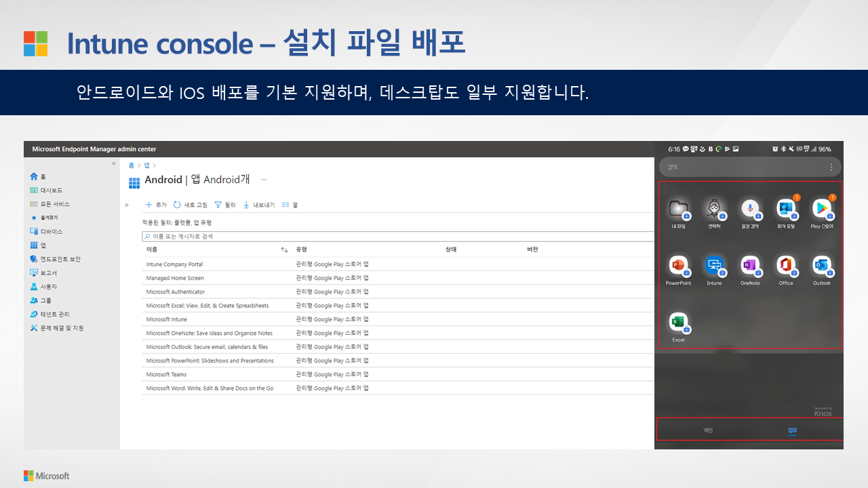Open the 열 columns option
The height and width of the screenshot is (488, 868).
coord(290,205)
